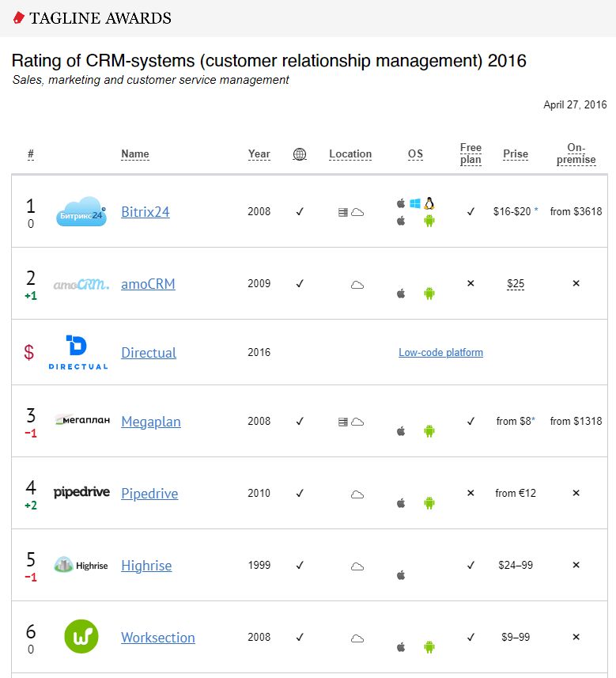This screenshot has width=616, height=678.
Task: Click the year 1999 in Highrise row
Action: coord(259,565)
